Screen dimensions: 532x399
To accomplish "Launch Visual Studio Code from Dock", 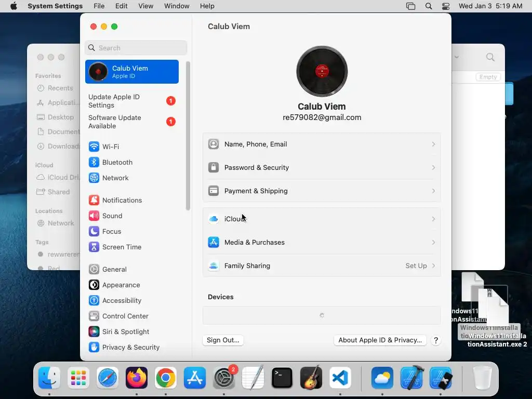I will pos(340,378).
